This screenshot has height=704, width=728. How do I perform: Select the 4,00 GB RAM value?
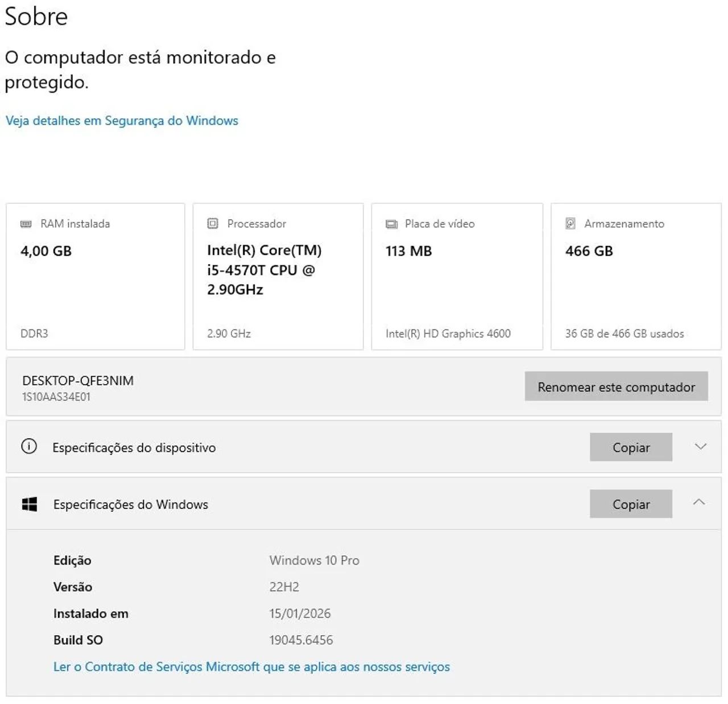click(x=46, y=251)
